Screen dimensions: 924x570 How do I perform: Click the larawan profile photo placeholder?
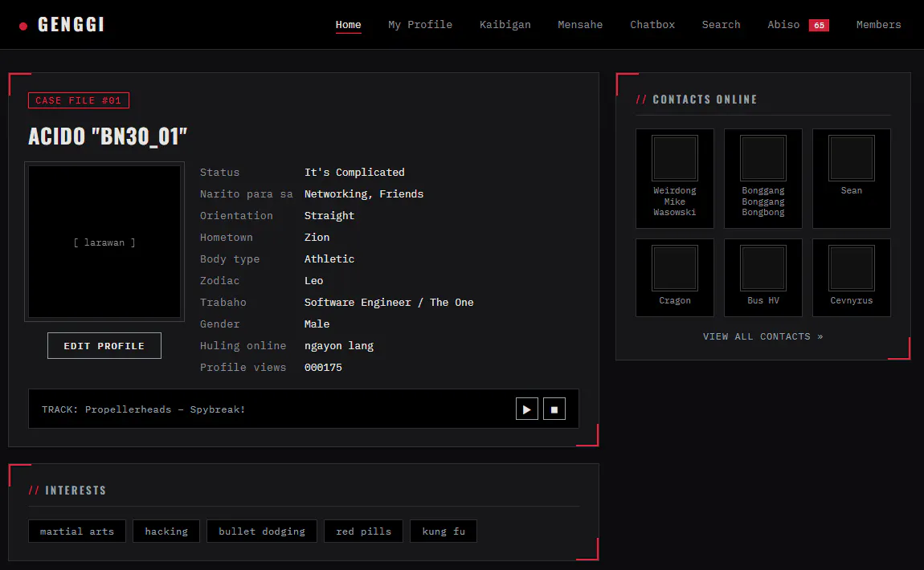[104, 242]
